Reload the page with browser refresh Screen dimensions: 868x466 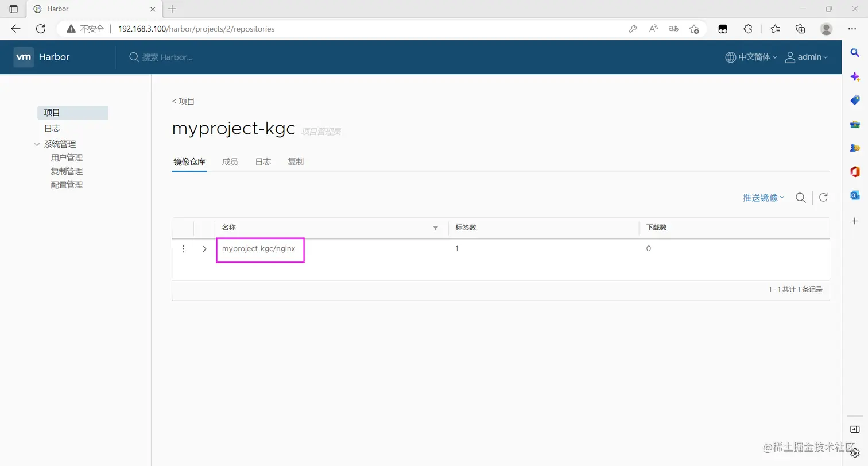tap(40, 29)
